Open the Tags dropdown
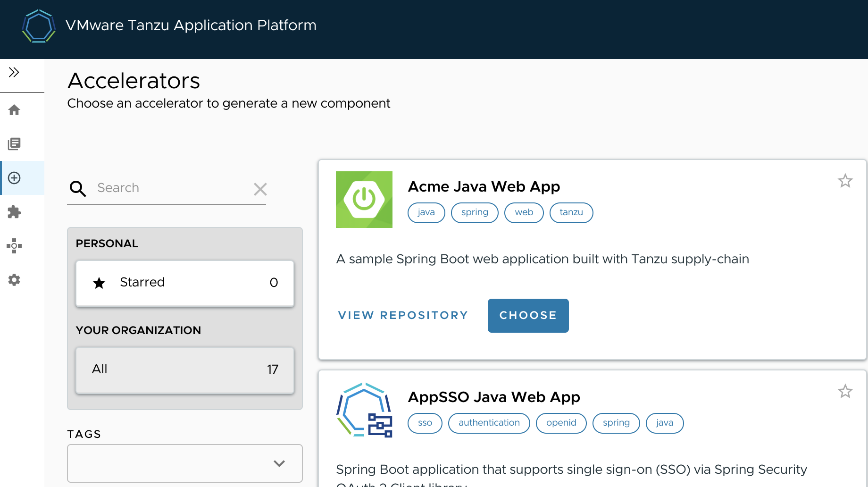 (x=185, y=463)
